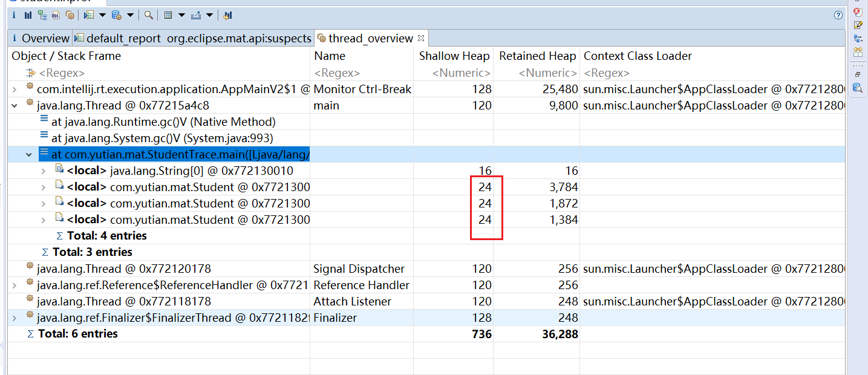Open the dominator tree toolbar icon

tap(42, 15)
